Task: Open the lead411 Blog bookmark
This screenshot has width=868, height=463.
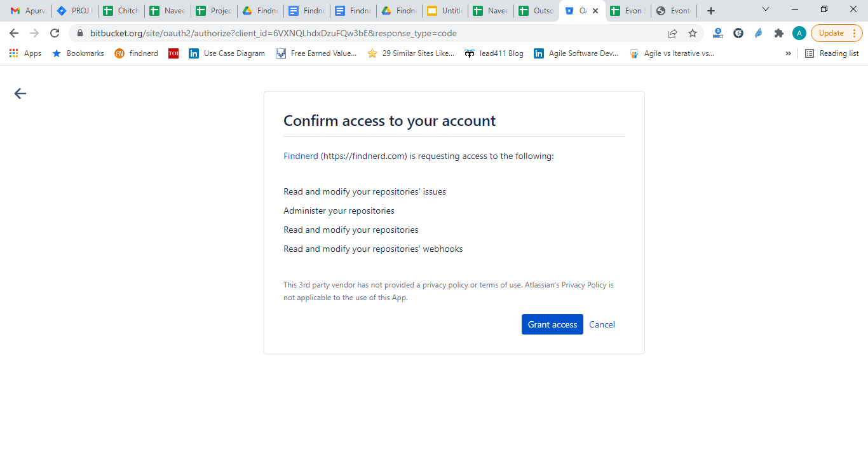Action: click(494, 53)
